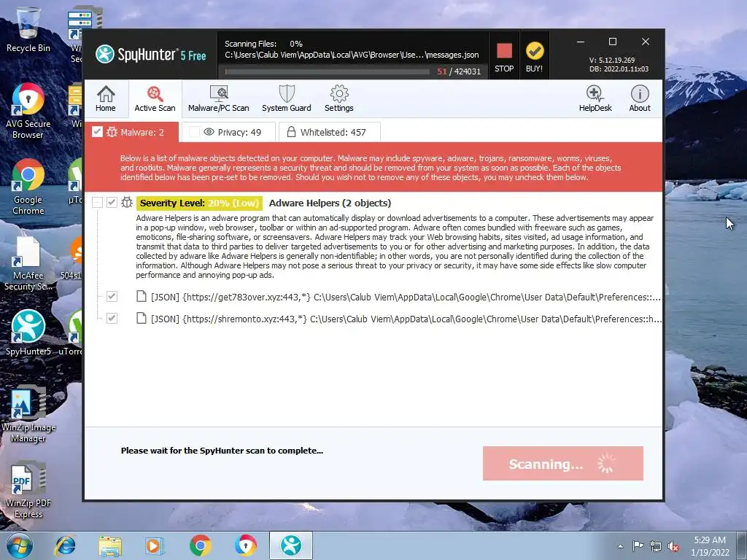Click the Adware Helpers (2 objects) heading
This screenshot has width=747, height=560.
pos(330,203)
